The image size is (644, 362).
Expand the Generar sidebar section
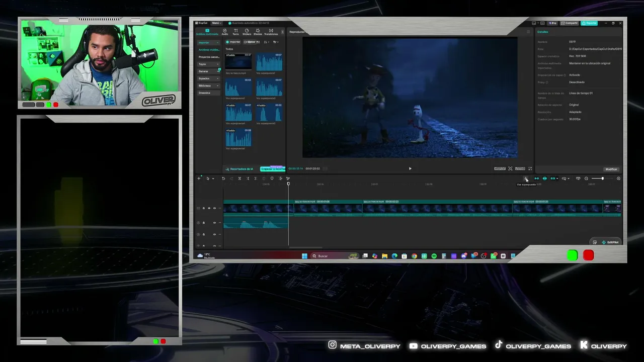208,71
